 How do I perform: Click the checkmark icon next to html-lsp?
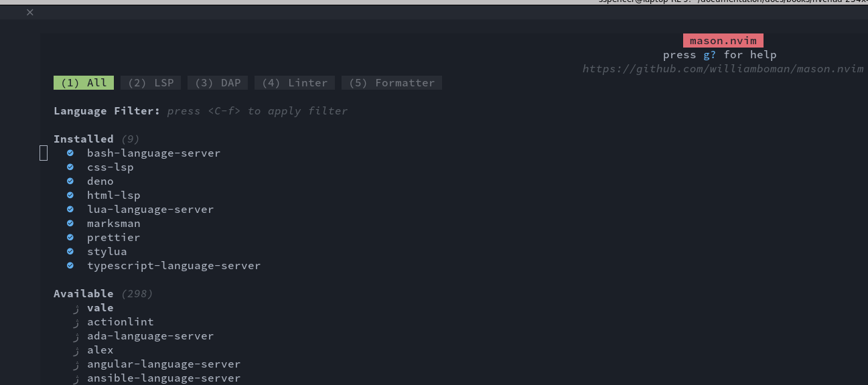pyautogui.click(x=70, y=196)
